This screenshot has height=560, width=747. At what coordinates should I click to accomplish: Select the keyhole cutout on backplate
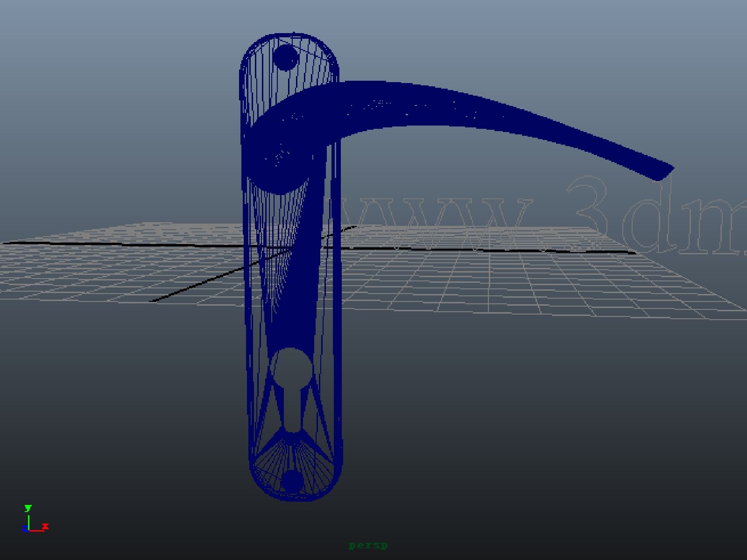pyautogui.click(x=292, y=390)
